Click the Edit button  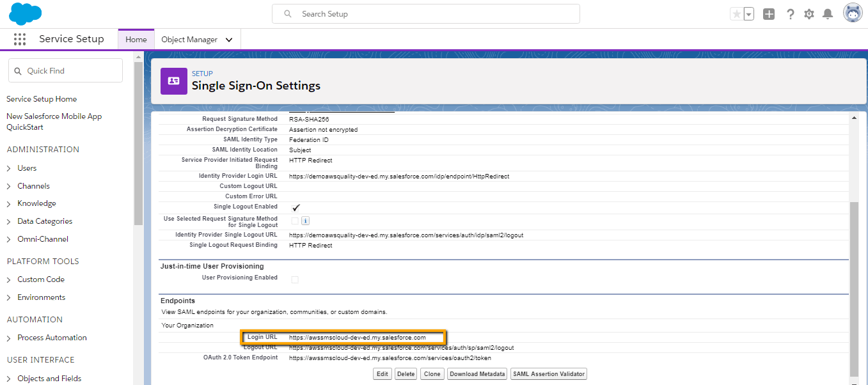click(383, 374)
